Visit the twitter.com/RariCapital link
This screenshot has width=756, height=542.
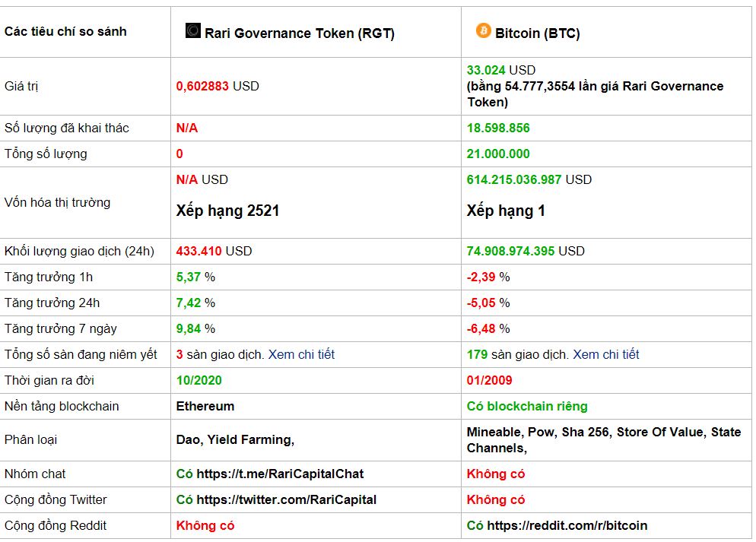coord(286,499)
